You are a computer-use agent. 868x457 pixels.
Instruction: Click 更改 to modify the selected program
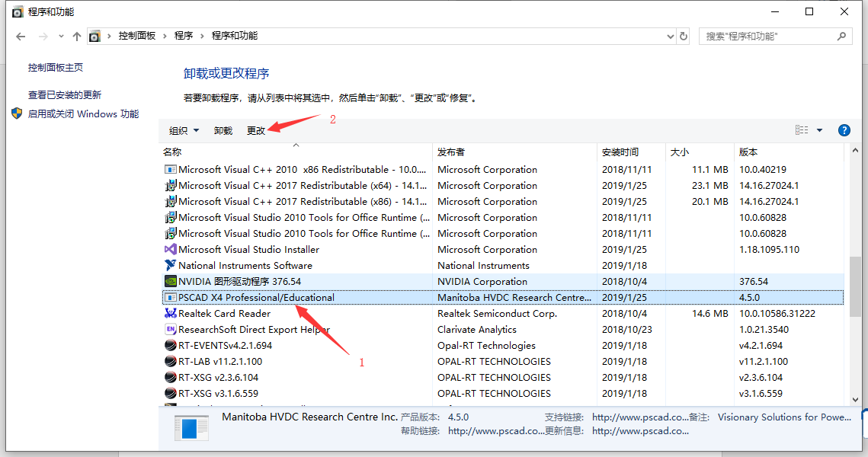(x=257, y=130)
